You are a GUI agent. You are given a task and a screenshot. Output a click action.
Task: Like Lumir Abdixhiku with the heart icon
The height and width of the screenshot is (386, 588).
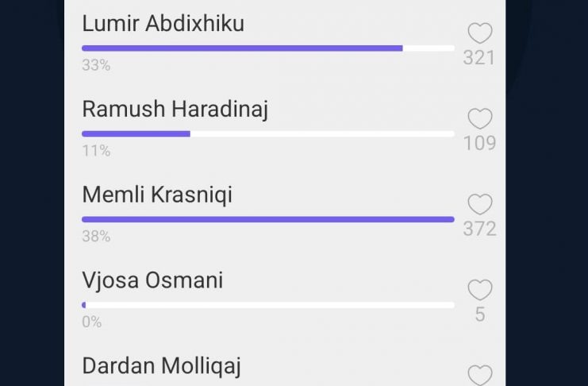click(479, 33)
